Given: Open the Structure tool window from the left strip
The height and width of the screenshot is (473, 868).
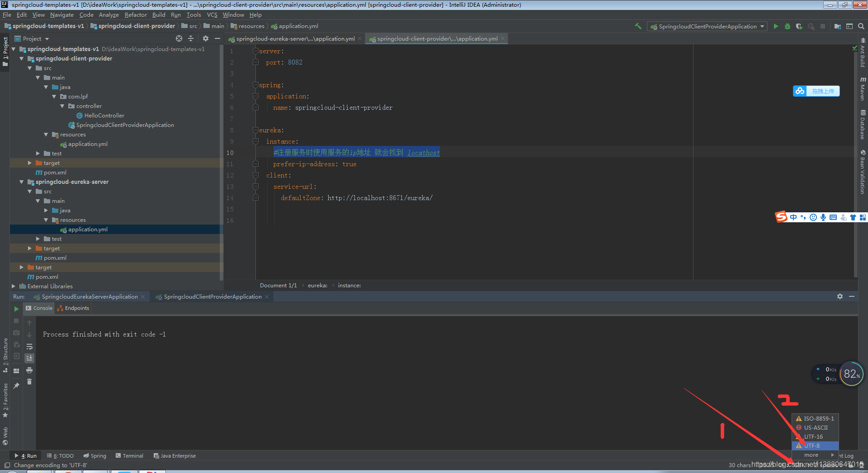Looking at the screenshot, I should click(5, 355).
